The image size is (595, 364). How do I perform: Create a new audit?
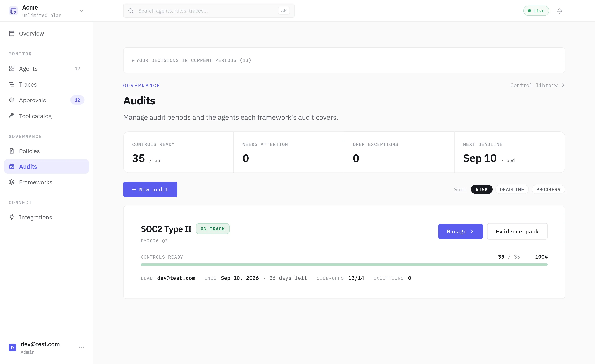[x=150, y=189]
